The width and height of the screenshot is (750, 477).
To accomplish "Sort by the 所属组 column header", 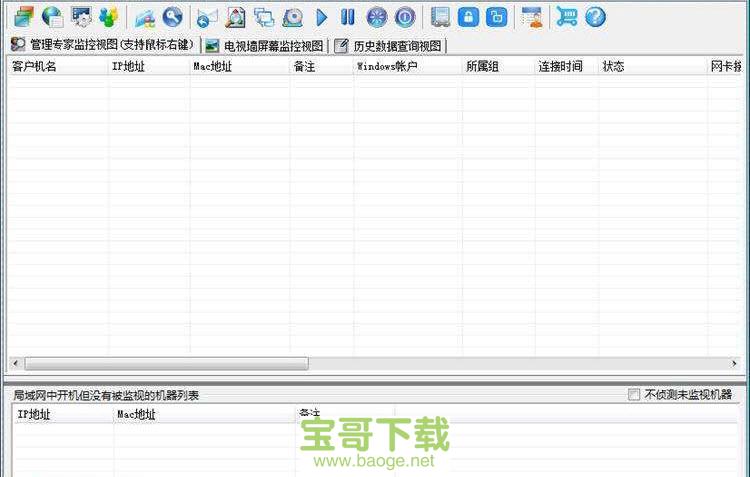I will coord(498,67).
